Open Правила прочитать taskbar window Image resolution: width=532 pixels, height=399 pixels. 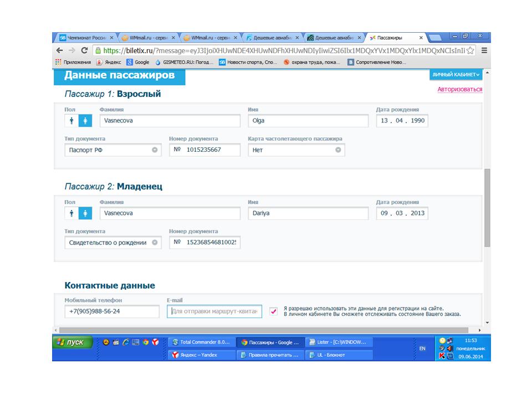[270, 355]
